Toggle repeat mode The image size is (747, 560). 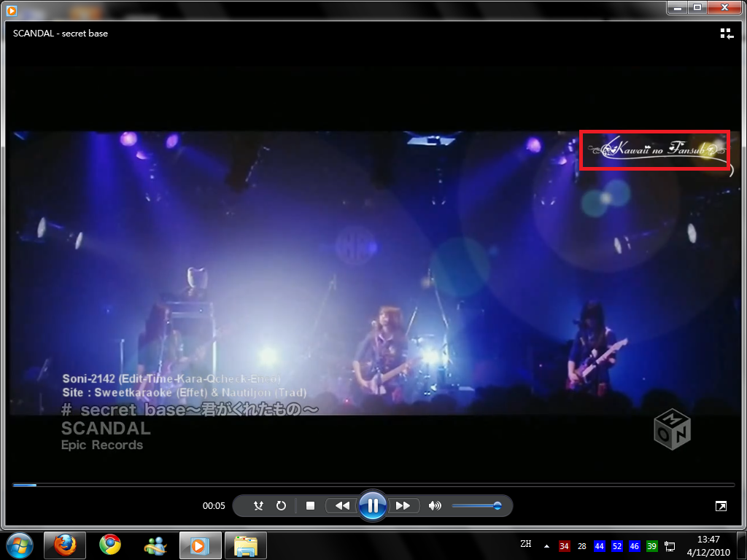[281, 506]
